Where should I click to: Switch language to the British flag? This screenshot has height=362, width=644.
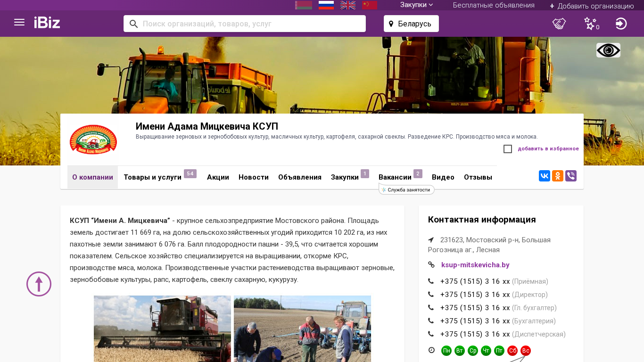tap(348, 5)
